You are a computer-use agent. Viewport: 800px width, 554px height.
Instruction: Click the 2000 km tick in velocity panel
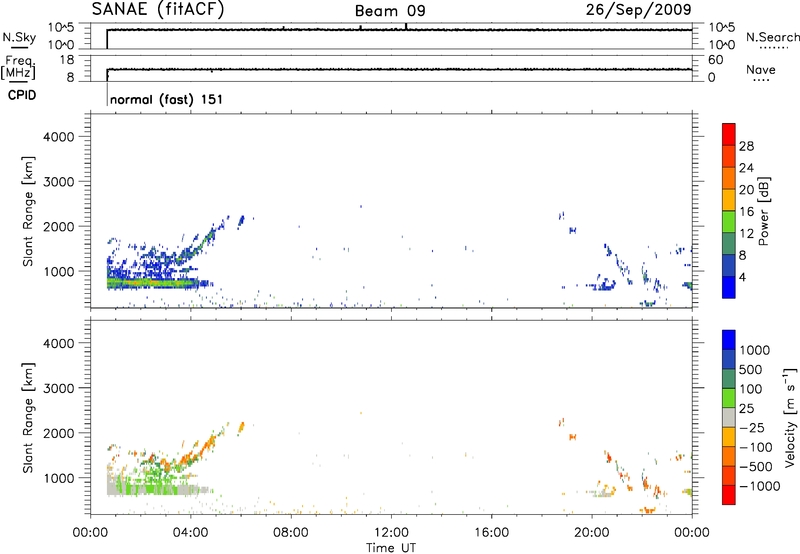point(59,433)
